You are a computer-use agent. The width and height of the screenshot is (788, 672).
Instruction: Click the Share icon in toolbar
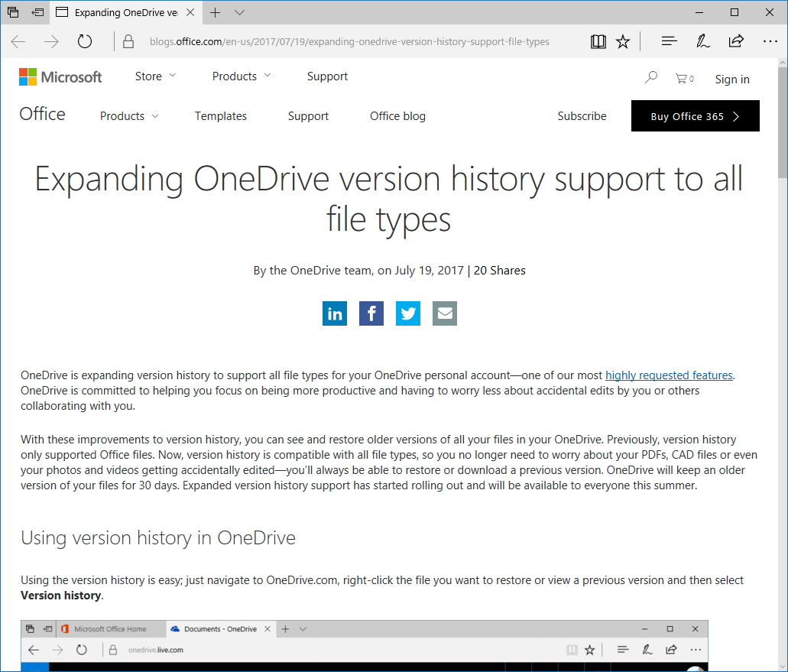[x=736, y=41]
